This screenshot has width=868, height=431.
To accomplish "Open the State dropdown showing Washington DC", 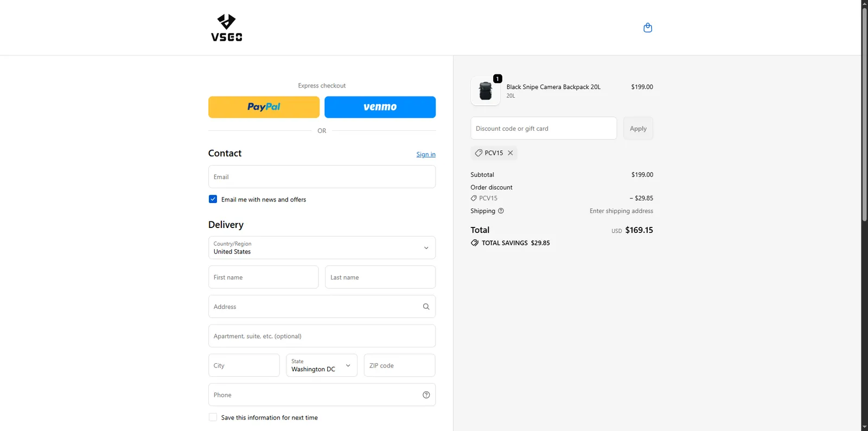I will coord(322,365).
